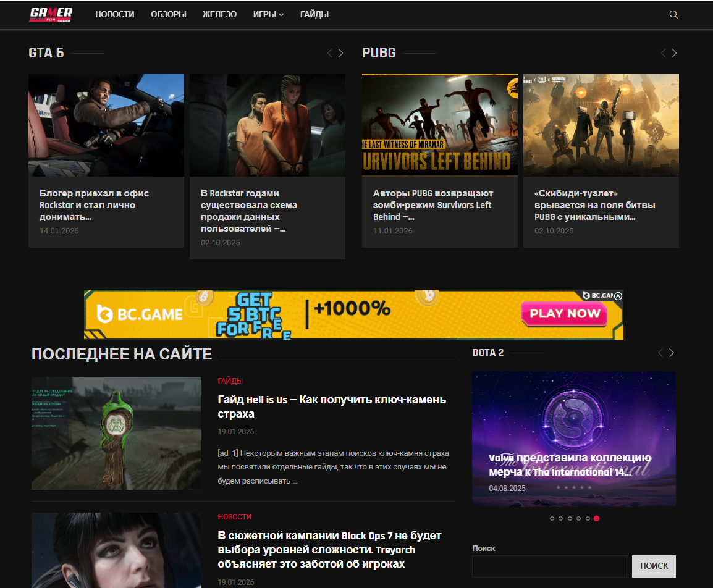This screenshot has height=588, width=713.
Task: Click PLAY NOW on the BC.GAME banner
Action: (565, 314)
